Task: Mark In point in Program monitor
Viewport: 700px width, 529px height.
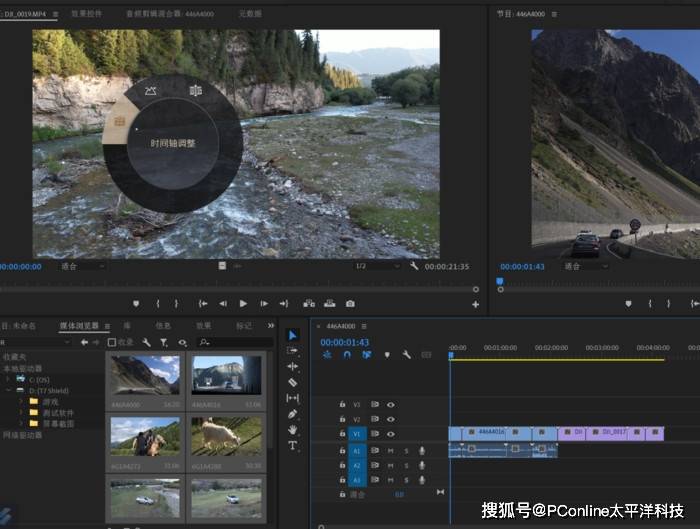Action: pyautogui.click(x=650, y=304)
